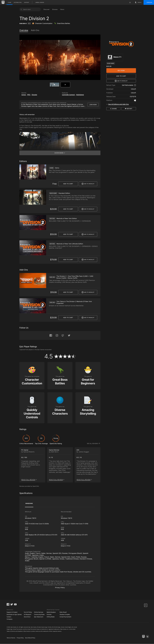
Task: Open See All Reviews link
Action: tap(93, 444)
